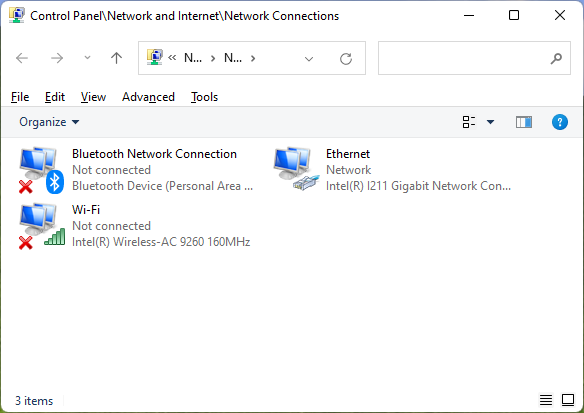Show the preview pane icon
Viewport: 584px width, 413px height.
524,122
